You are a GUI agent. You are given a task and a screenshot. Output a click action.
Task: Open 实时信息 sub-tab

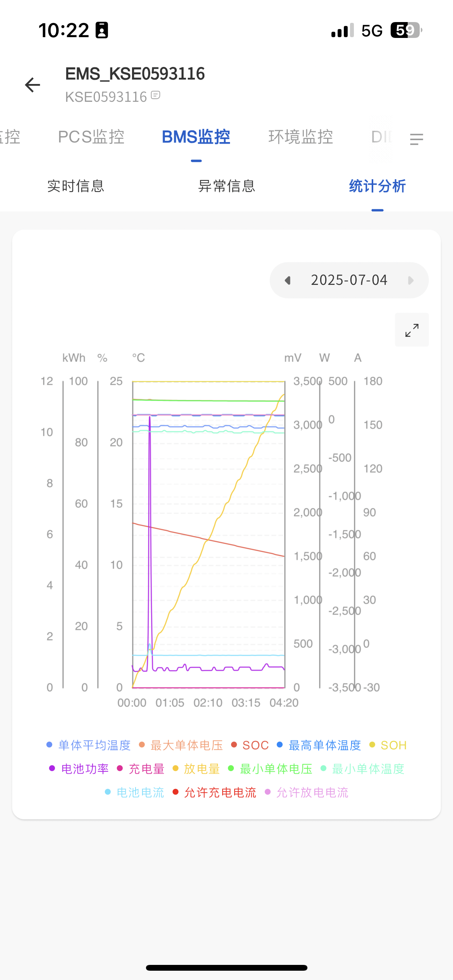pos(76,186)
